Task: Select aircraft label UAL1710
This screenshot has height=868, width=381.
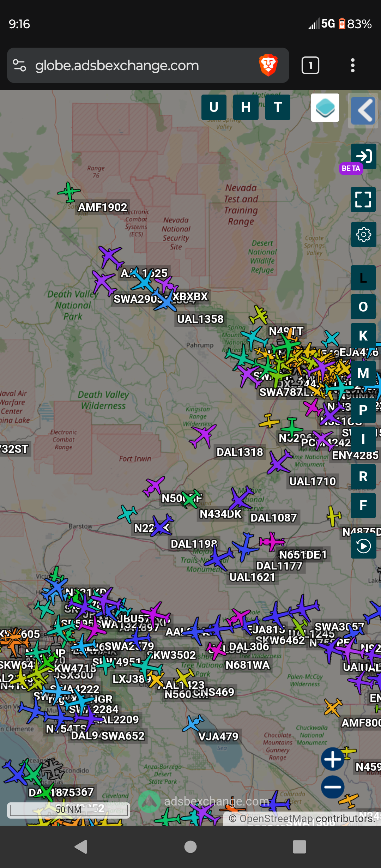Action: 313,481
